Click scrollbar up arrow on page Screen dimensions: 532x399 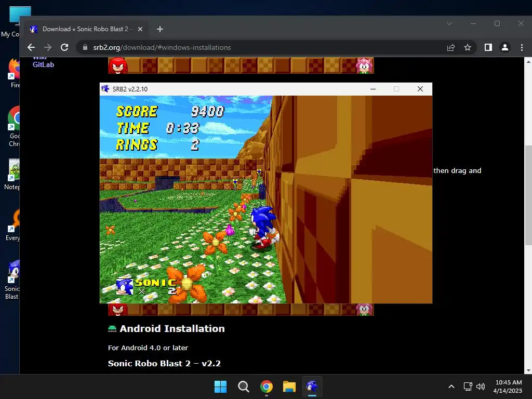coord(528,61)
